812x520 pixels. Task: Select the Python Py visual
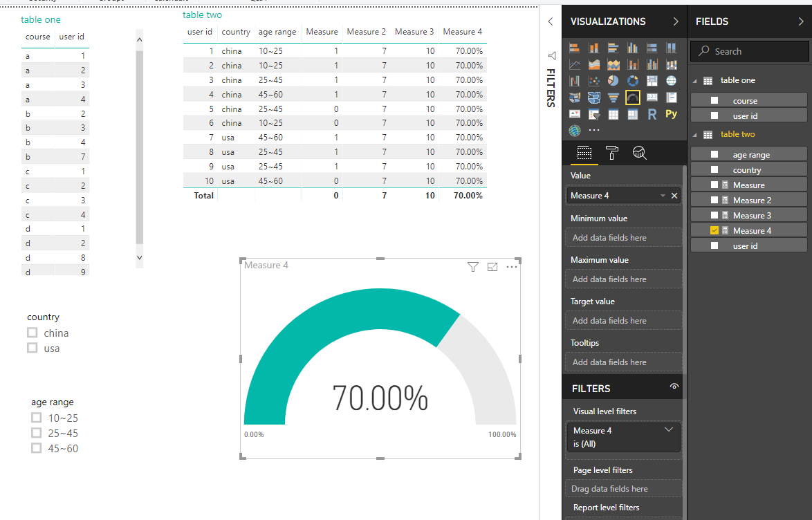click(x=671, y=114)
